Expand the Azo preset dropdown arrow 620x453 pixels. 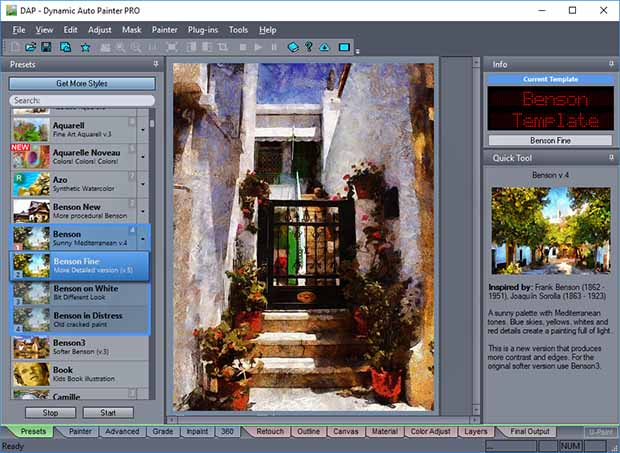[143, 184]
